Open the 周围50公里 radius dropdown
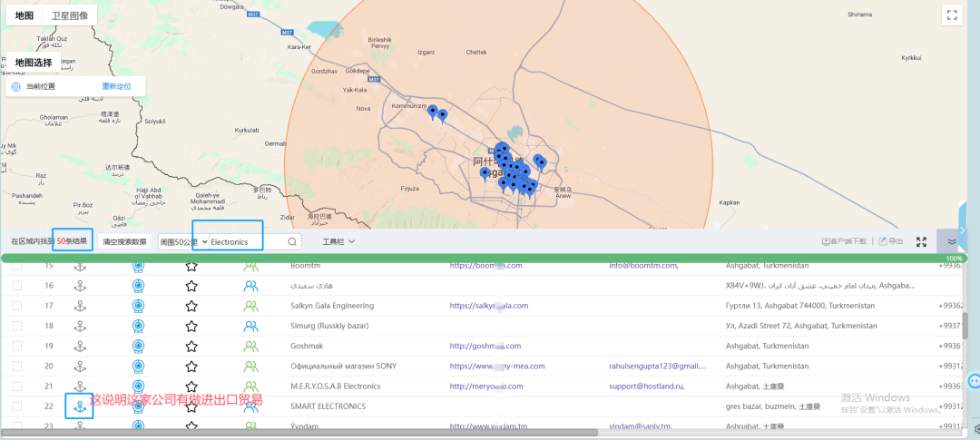This screenshot has width=980, height=440. click(x=183, y=242)
